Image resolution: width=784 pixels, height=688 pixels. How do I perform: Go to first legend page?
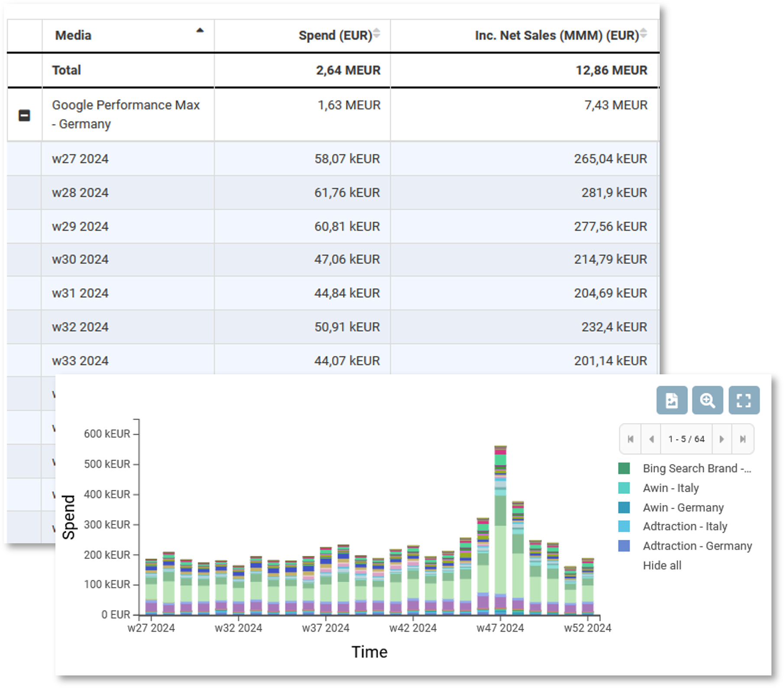pos(631,439)
